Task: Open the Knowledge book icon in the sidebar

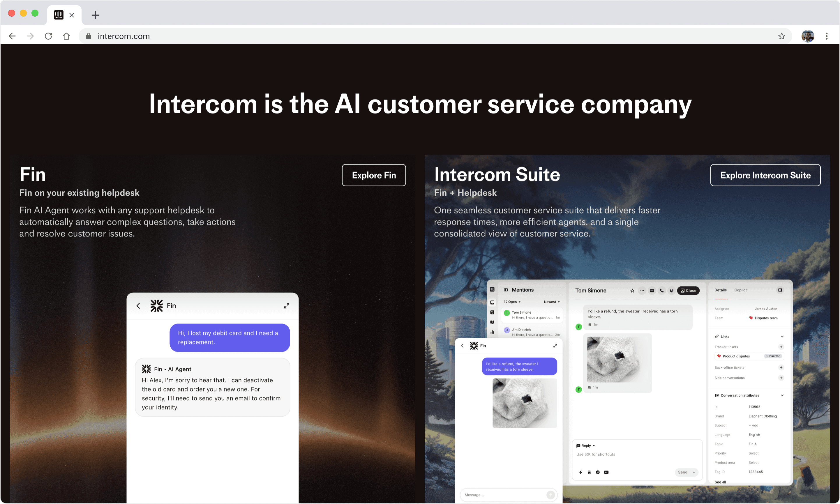Action: (x=492, y=322)
